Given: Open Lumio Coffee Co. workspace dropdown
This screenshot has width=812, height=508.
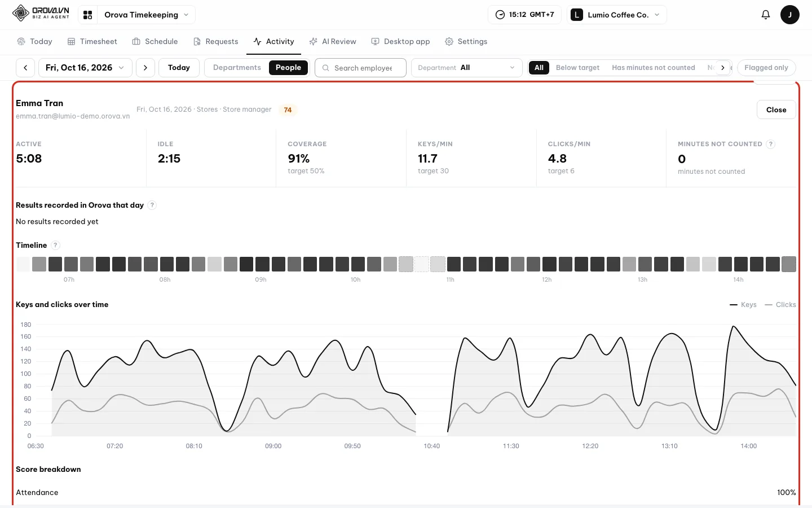Looking at the screenshot, I should pos(616,15).
